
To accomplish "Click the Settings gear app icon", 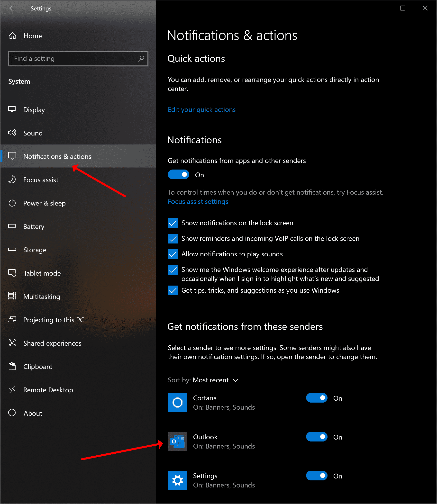I will 178,480.
